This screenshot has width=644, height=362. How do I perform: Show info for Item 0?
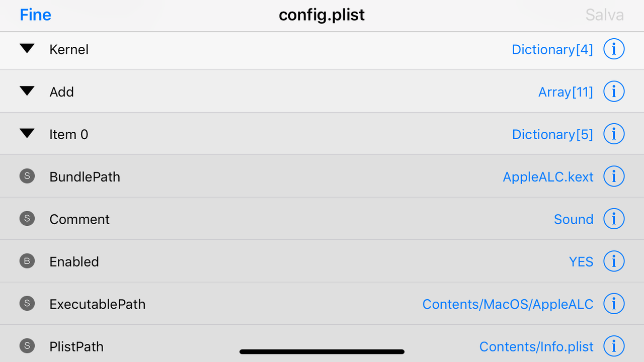[614, 134]
